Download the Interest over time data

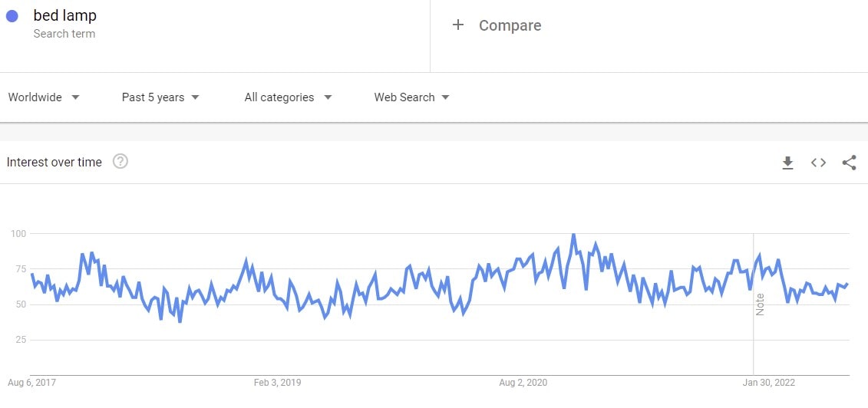coord(787,163)
